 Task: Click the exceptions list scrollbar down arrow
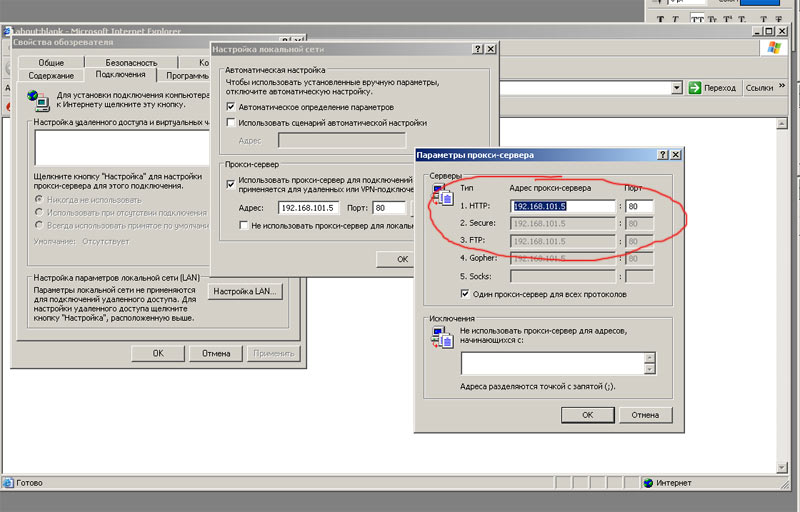pos(650,369)
